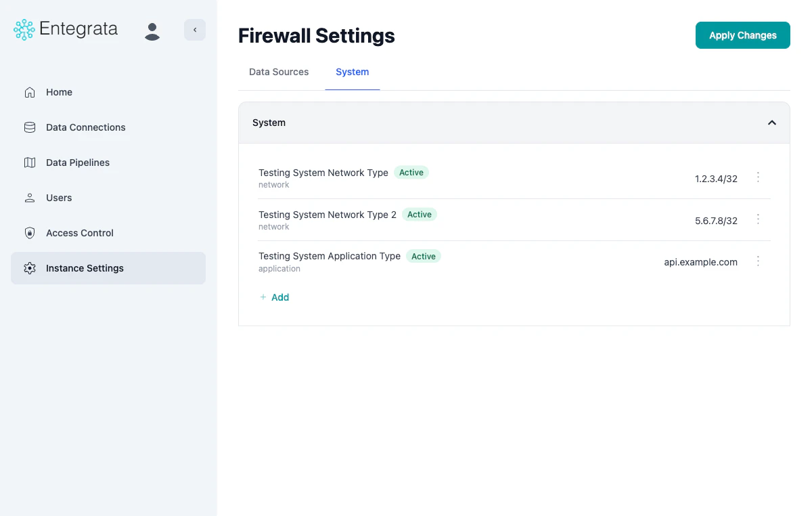Open options menu for api.example.com rule
Image resolution: width=812 pixels, height=516 pixels.
pyautogui.click(x=758, y=261)
